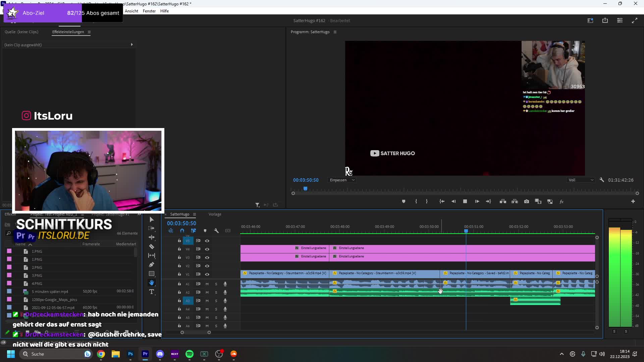Toggle sync lock on track A4
The height and width of the screenshot is (362, 644).
(198, 309)
